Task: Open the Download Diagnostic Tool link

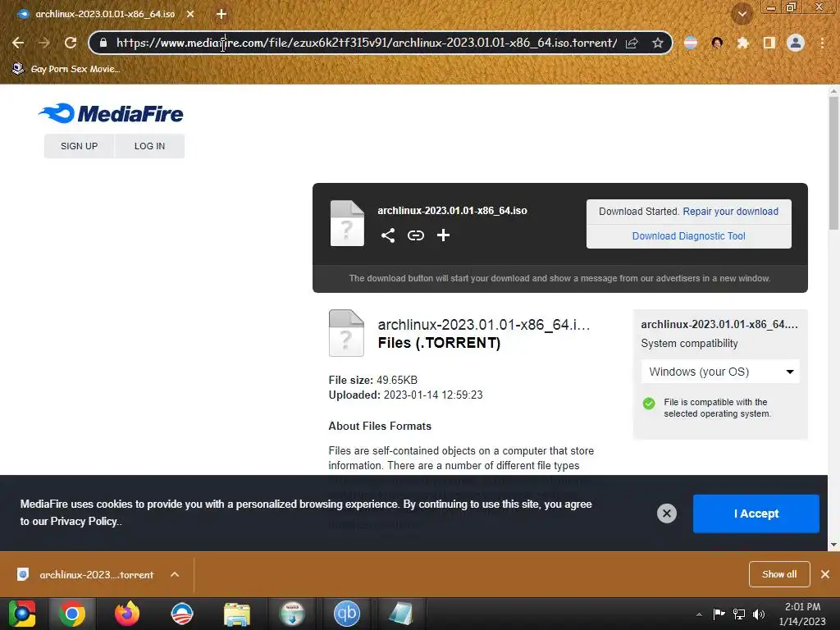Action: (688, 236)
